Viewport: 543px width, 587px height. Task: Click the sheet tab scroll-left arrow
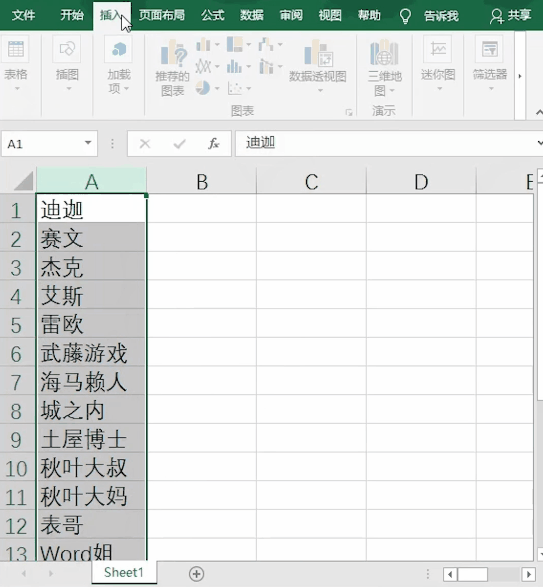tap(24, 573)
